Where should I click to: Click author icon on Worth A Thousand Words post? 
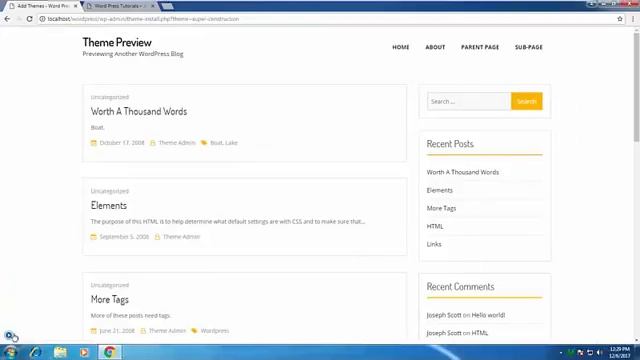coord(153,143)
